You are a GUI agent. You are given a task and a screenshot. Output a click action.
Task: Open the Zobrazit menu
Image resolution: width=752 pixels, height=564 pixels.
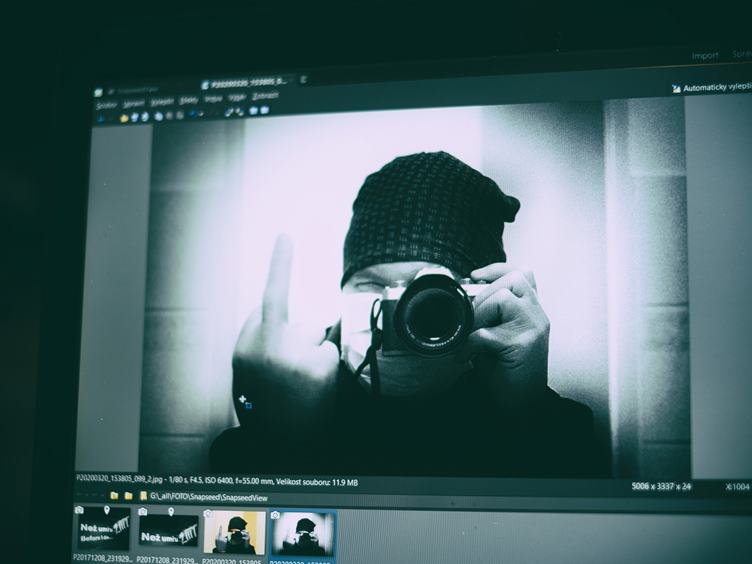pyautogui.click(x=265, y=96)
